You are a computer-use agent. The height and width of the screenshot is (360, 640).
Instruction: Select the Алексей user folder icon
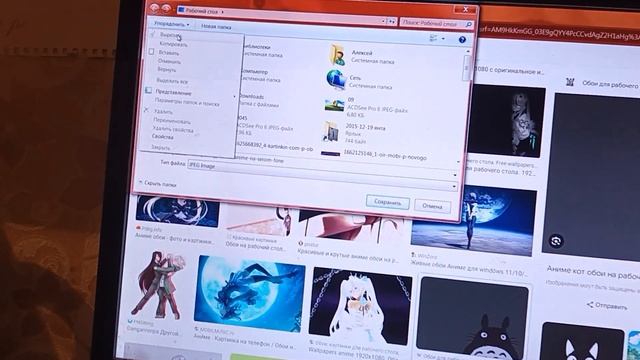pos(338,55)
